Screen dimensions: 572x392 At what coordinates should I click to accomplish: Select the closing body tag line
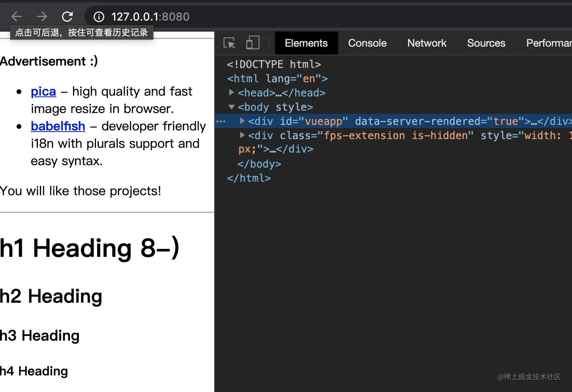259,164
